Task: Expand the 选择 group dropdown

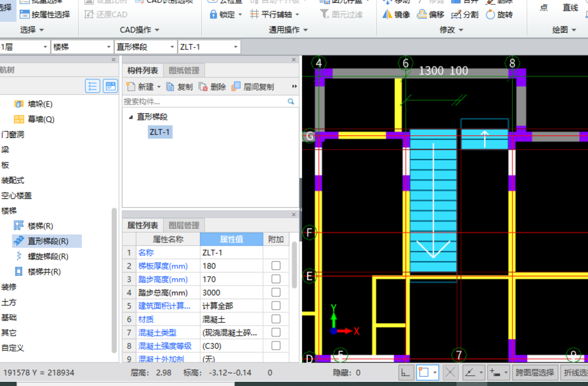Action: 41,30
